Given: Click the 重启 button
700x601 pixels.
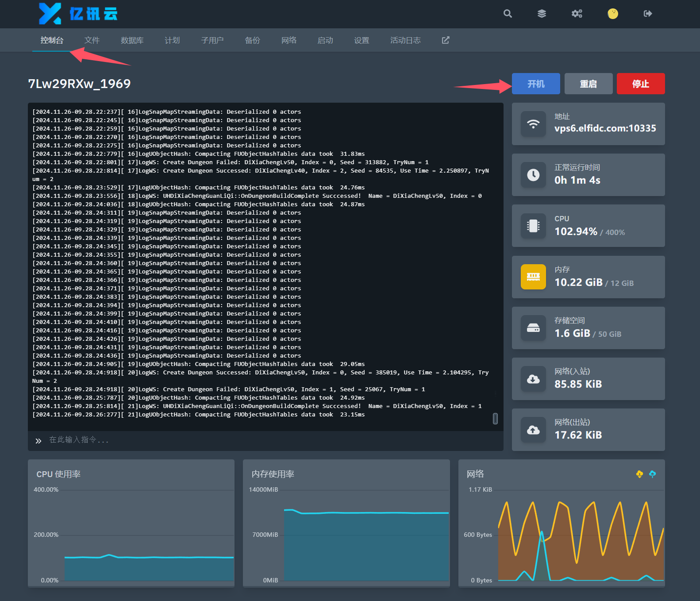Looking at the screenshot, I should pos(588,84).
